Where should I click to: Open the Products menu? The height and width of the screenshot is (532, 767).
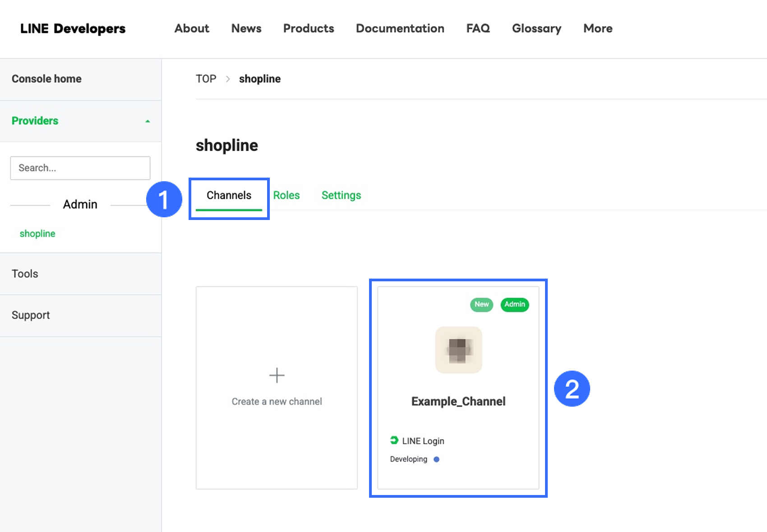click(309, 28)
